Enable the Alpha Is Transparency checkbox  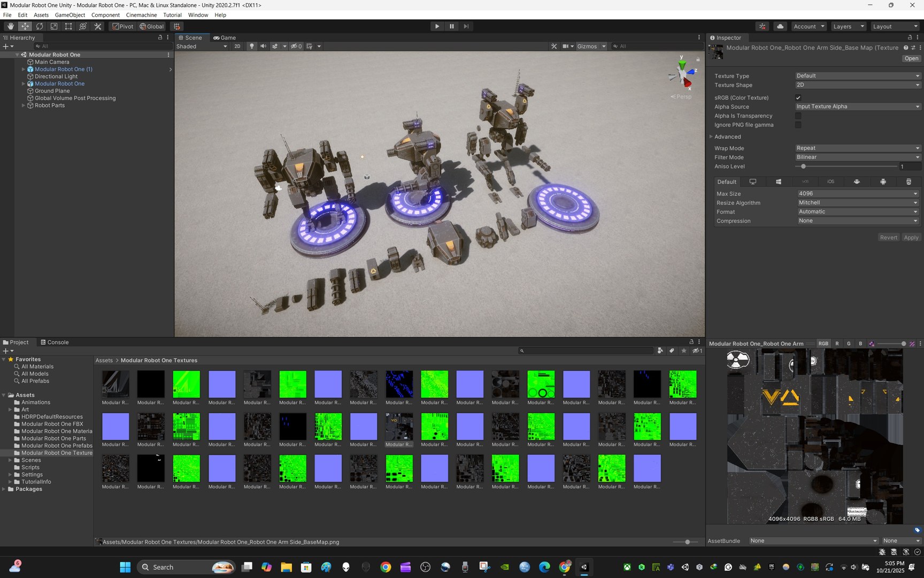tap(798, 116)
